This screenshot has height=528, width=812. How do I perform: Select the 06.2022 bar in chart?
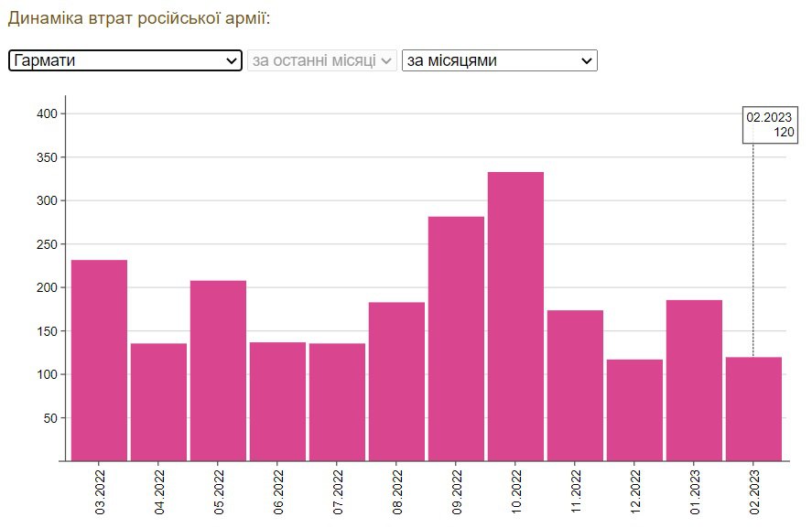coord(277,402)
